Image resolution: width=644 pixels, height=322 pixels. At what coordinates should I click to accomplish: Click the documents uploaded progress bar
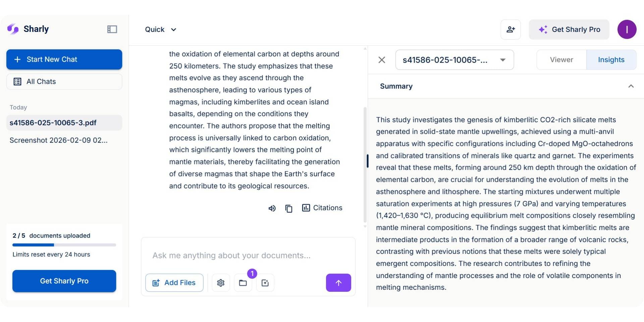64,245
